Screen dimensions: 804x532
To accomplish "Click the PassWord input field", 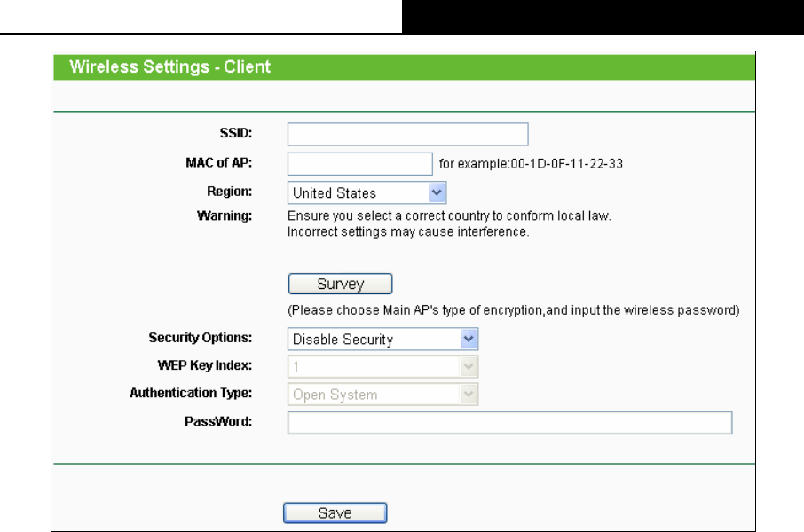I will point(509,423).
